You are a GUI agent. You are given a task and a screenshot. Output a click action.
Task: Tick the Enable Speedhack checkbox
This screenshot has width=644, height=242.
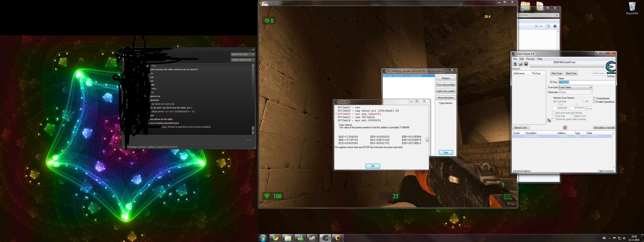click(594, 102)
